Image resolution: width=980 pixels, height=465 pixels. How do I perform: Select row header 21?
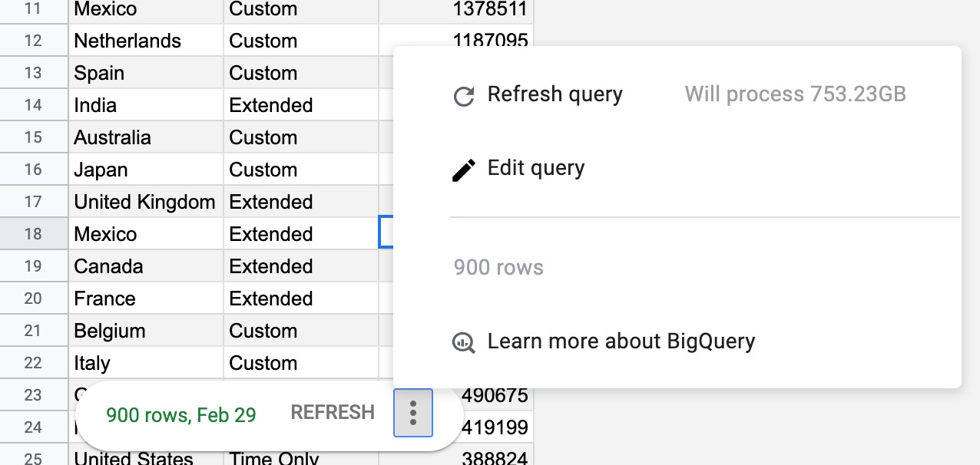[x=33, y=331]
